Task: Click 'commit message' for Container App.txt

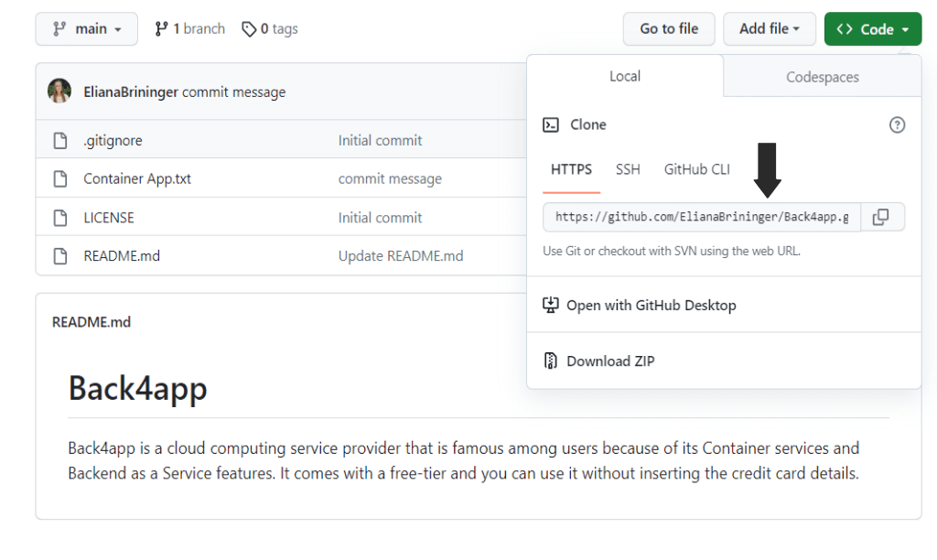Action: tap(390, 178)
